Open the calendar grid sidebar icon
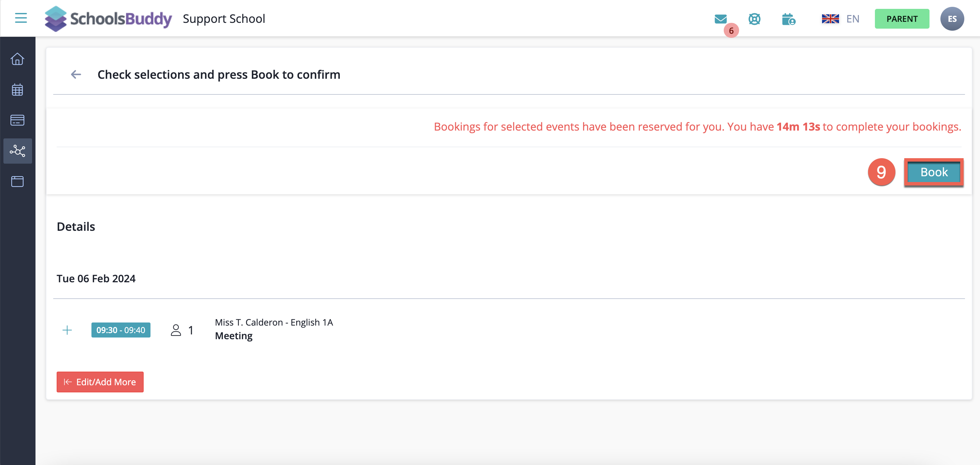Image resolution: width=980 pixels, height=465 pixels. pyautogui.click(x=17, y=90)
